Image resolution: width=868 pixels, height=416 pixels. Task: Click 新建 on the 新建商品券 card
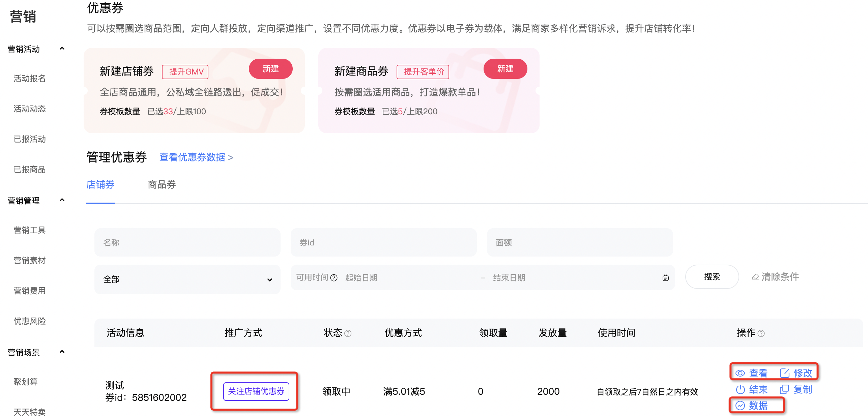[x=505, y=69]
